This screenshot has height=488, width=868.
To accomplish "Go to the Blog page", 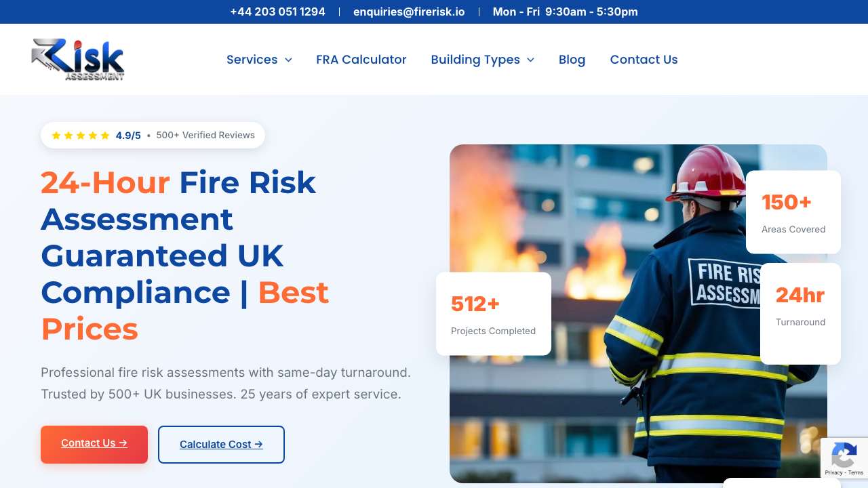I will (572, 60).
